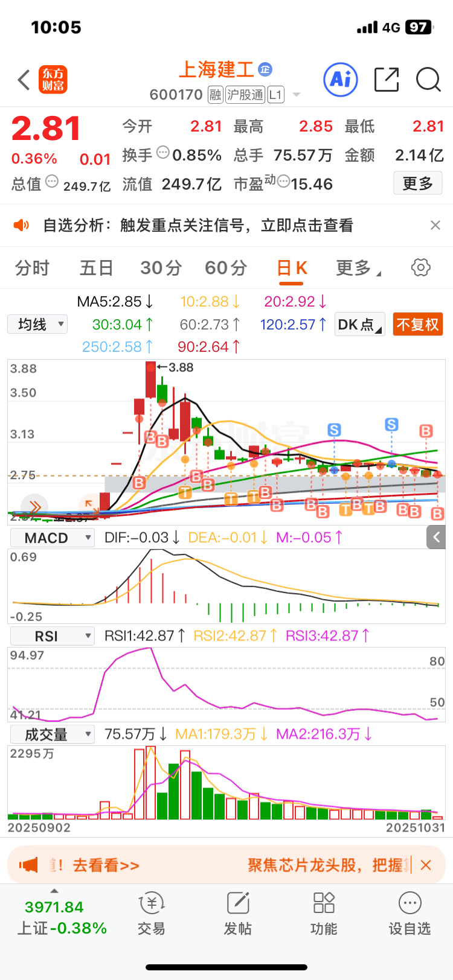Toggle the 不复权 adjustment button

click(418, 325)
